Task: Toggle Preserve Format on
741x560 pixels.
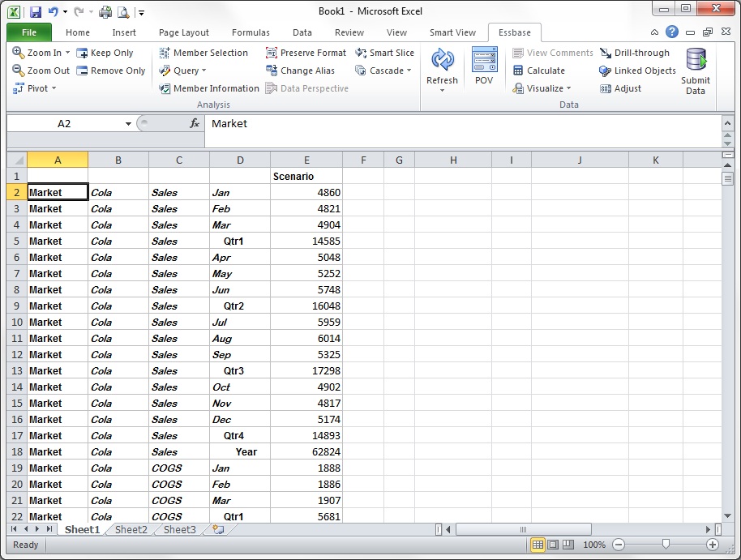Action: pyautogui.click(x=308, y=53)
